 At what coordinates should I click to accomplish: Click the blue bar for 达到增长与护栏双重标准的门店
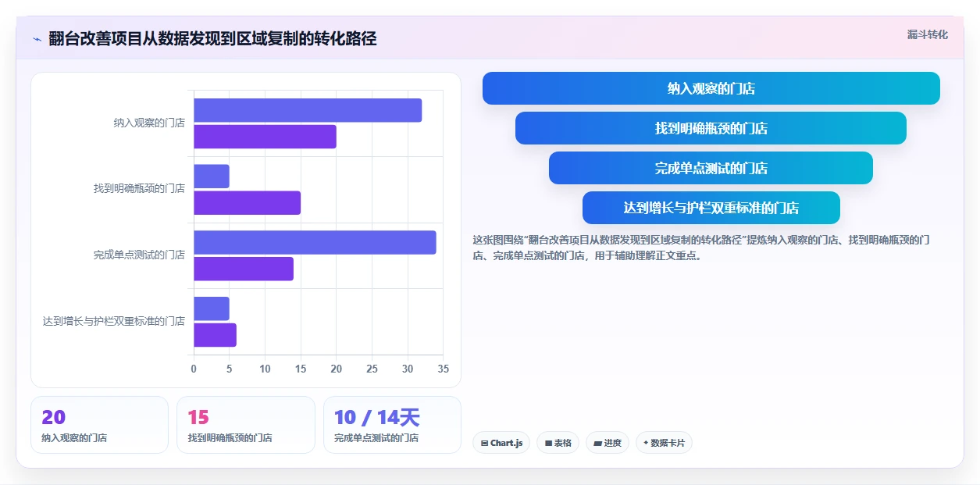212,308
